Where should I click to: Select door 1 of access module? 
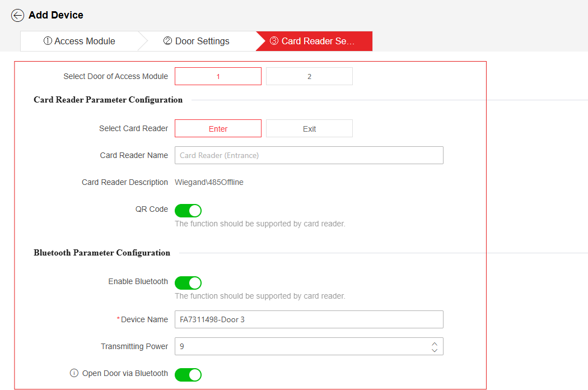[218, 76]
